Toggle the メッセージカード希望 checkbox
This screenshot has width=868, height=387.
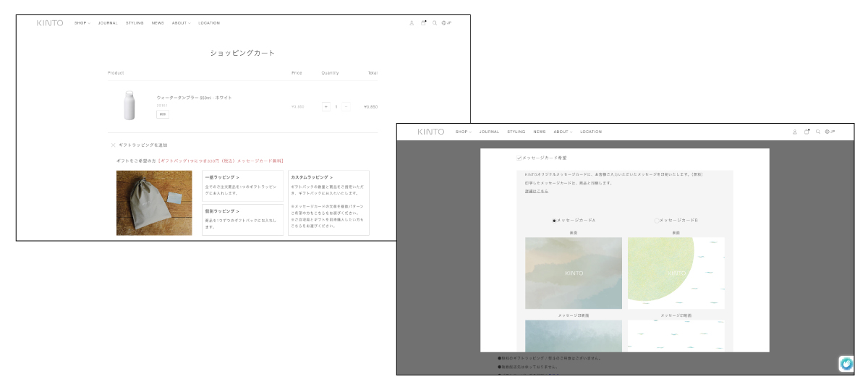(x=519, y=157)
